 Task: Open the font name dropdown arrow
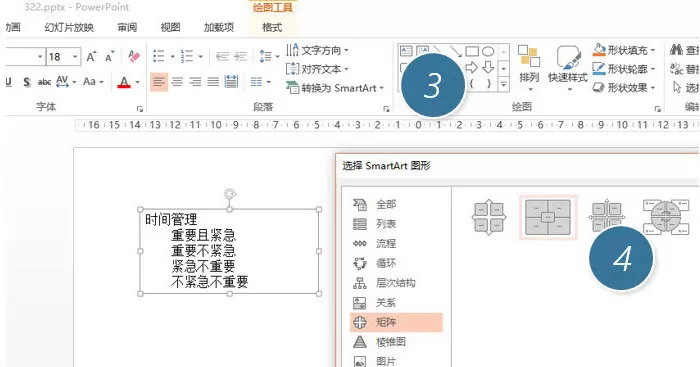click(40, 57)
